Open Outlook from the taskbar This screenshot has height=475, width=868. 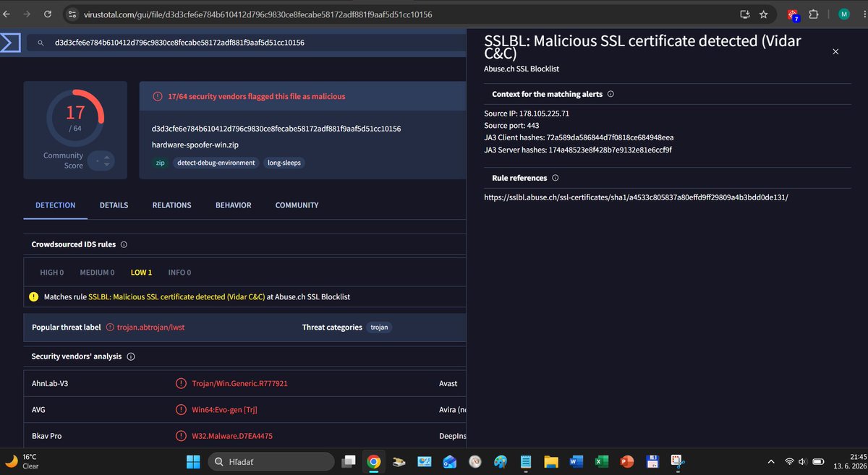450,461
